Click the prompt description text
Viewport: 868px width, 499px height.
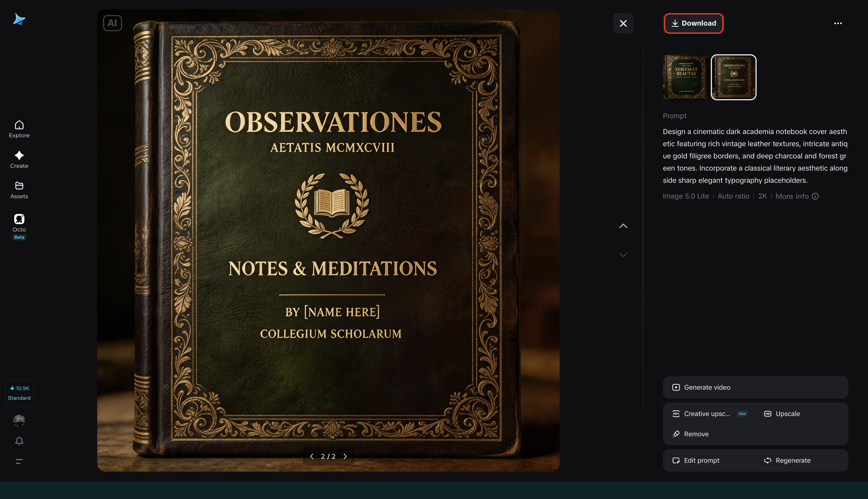tap(755, 156)
